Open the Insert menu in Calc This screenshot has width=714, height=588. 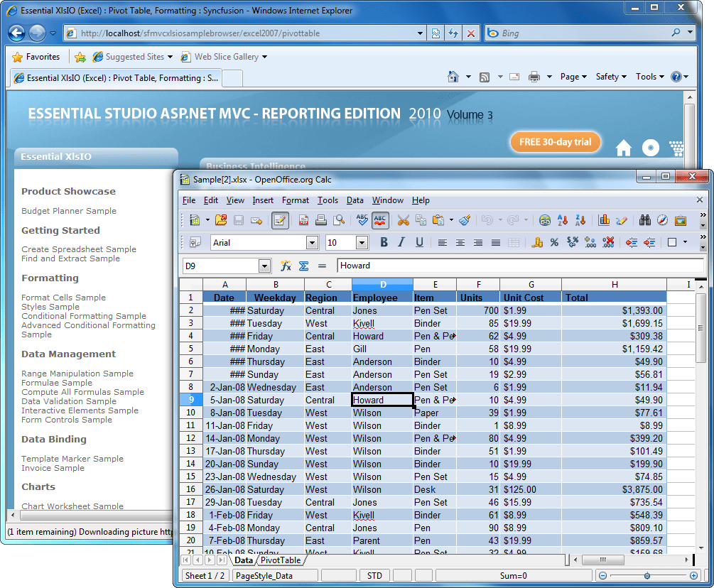click(263, 200)
